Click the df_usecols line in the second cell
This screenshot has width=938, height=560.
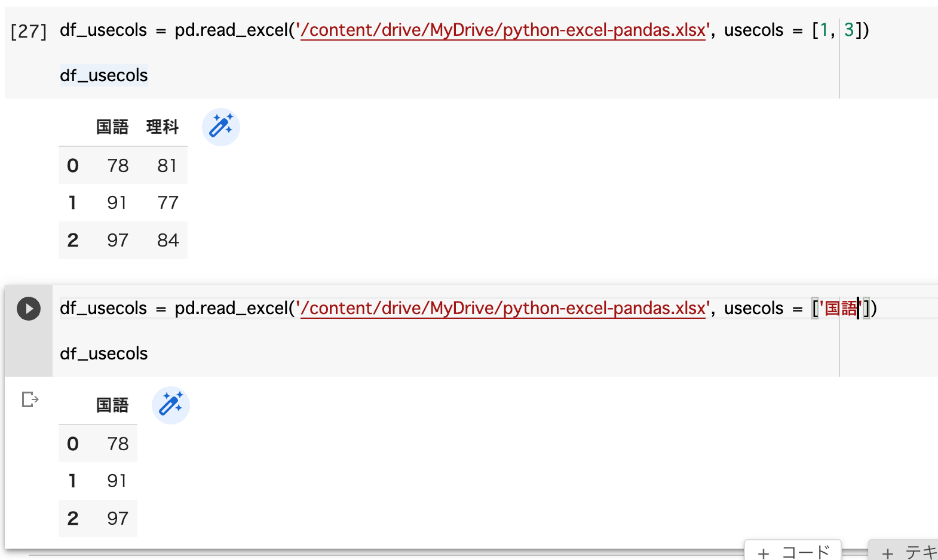click(104, 353)
